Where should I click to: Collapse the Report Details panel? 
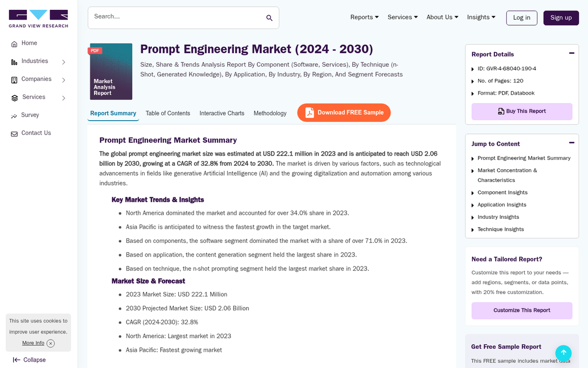click(571, 53)
